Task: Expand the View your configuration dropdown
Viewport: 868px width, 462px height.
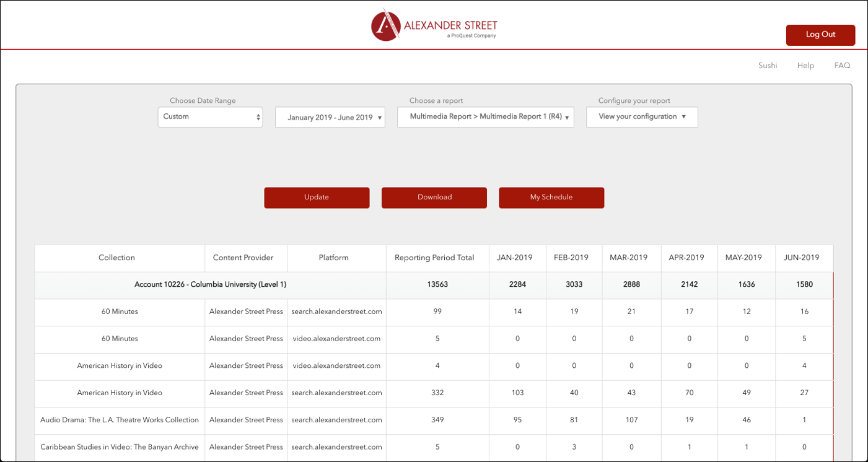Action: (642, 117)
